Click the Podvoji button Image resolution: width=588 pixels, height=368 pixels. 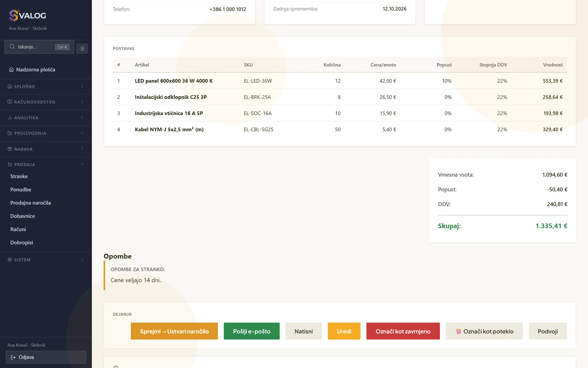tap(548, 331)
